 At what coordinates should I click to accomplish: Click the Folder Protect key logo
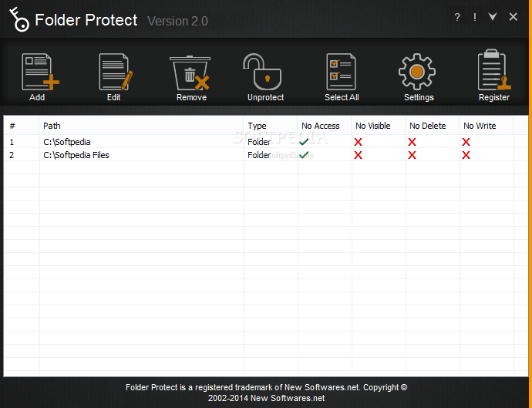click(19, 20)
